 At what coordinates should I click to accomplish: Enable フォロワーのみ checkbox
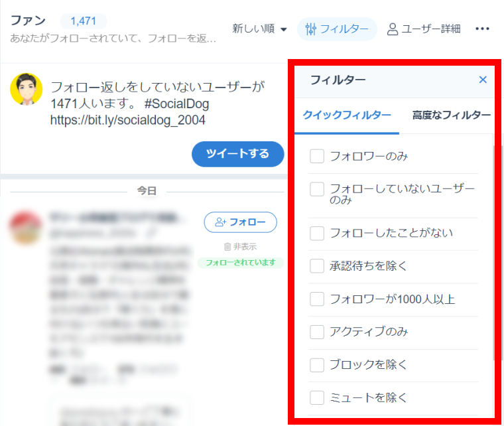pos(317,157)
